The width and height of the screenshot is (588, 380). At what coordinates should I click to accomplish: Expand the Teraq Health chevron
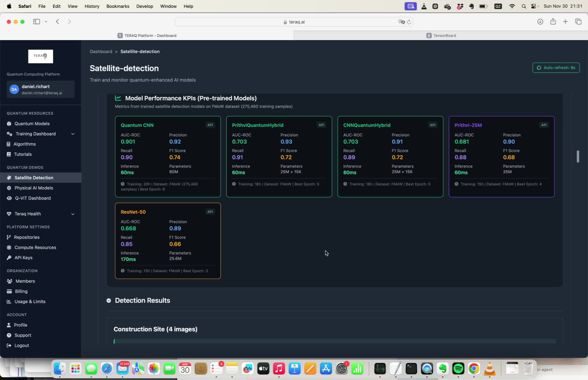[x=73, y=214]
